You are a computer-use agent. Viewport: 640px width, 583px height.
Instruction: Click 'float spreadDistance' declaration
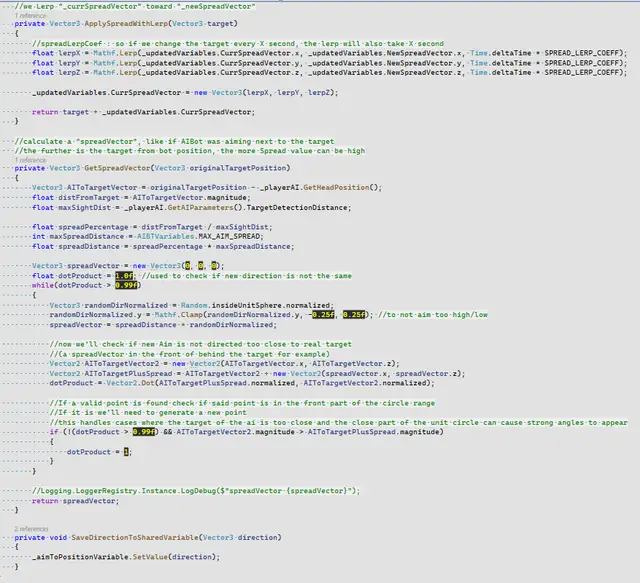(x=76, y=247)
